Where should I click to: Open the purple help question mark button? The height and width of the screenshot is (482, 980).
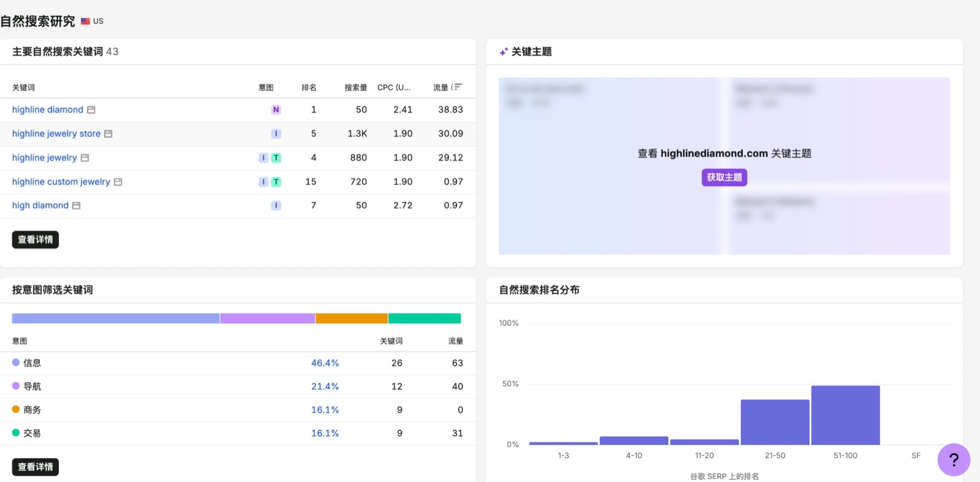pyautogui.click(x=954, y=459)
